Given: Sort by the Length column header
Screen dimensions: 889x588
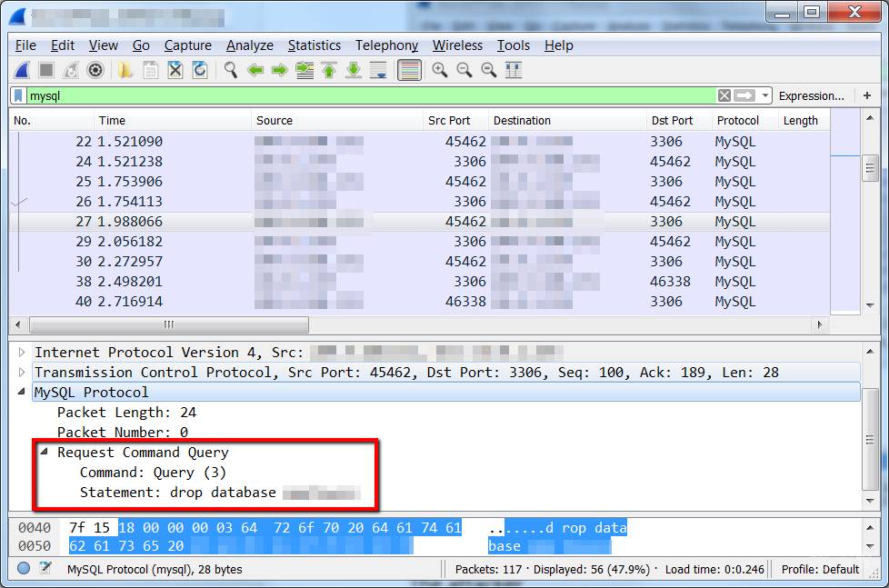Looking at the screenshot, I should (x=804, y=120).
